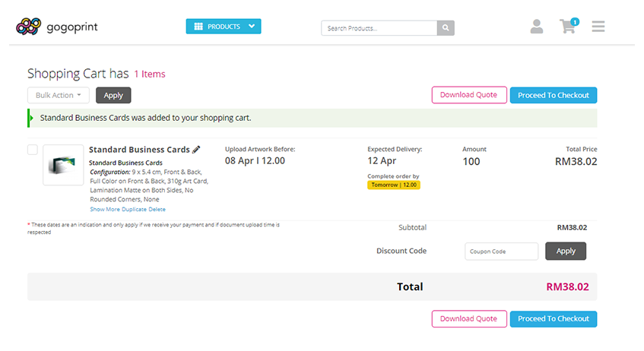The height and width of the screenshot is (351, 644).
Task: Select the business card item checkbox
Action: (x=33, y=150)
